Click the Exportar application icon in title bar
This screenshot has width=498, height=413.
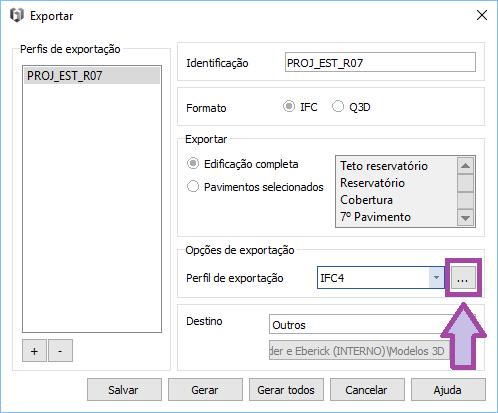tap(17, 15)
